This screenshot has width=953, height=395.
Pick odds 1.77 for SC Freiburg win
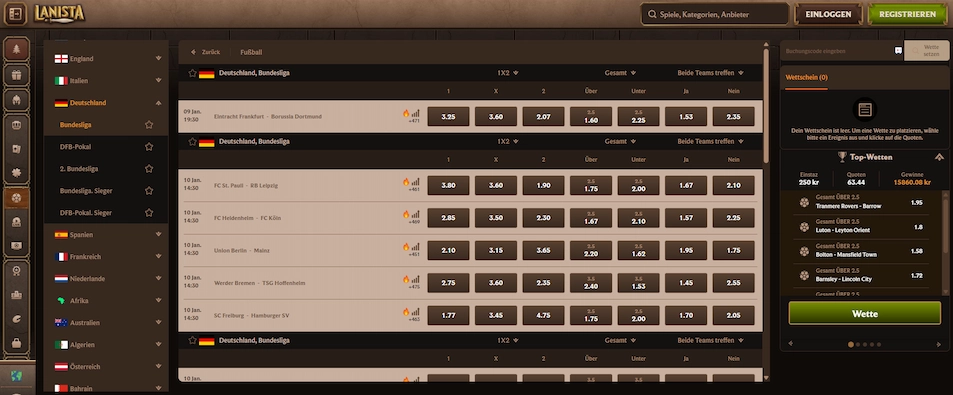coord(448,315)
